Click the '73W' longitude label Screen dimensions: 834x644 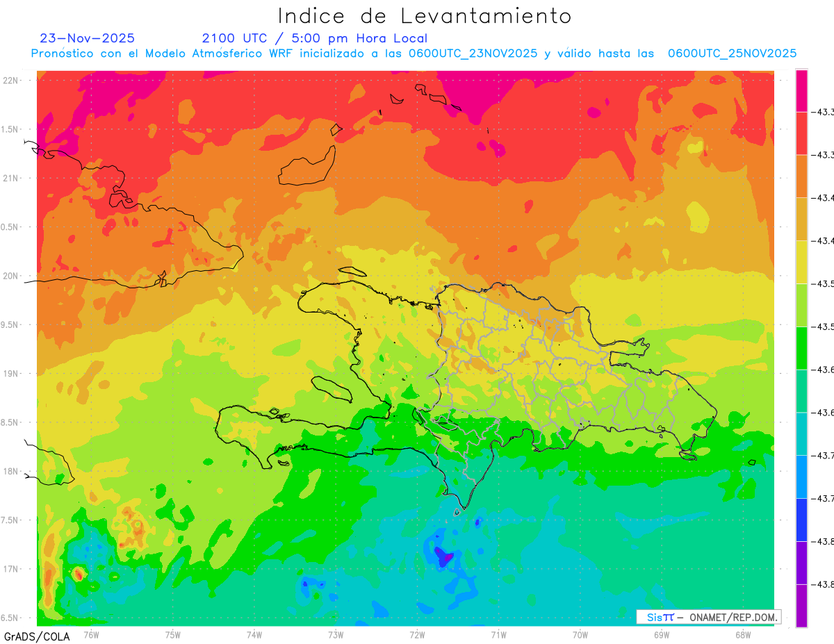click(335, 634)
